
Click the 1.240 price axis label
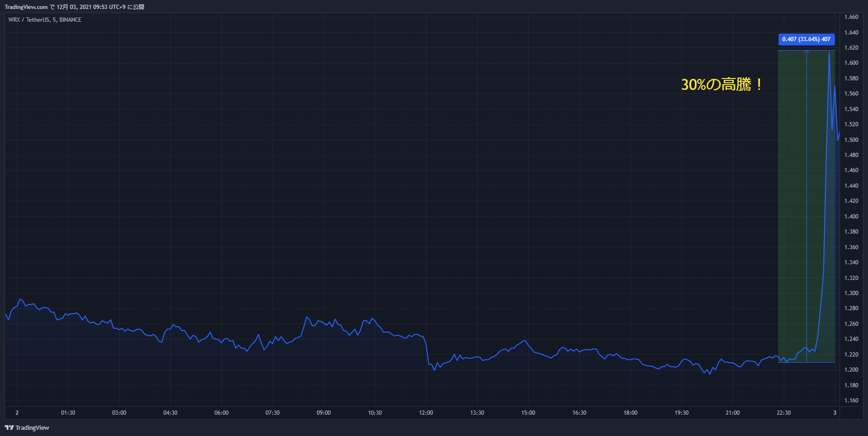pos(851,339)
